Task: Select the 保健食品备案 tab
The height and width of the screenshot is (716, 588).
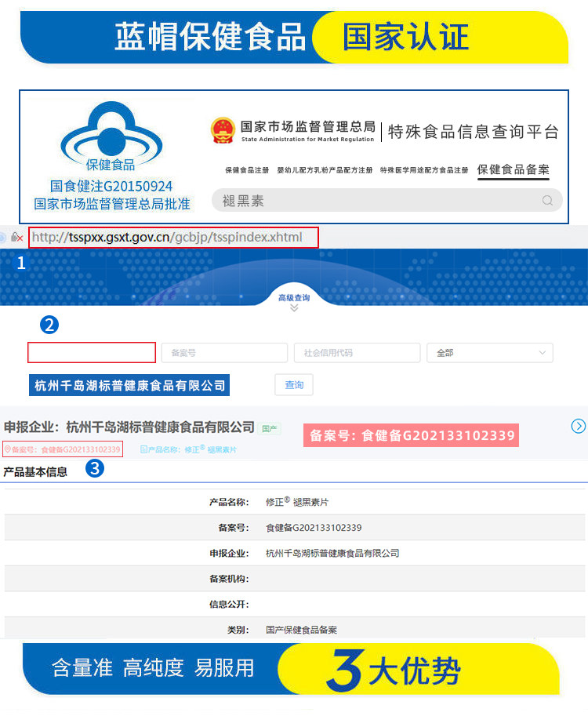Action: coord(514,170)
